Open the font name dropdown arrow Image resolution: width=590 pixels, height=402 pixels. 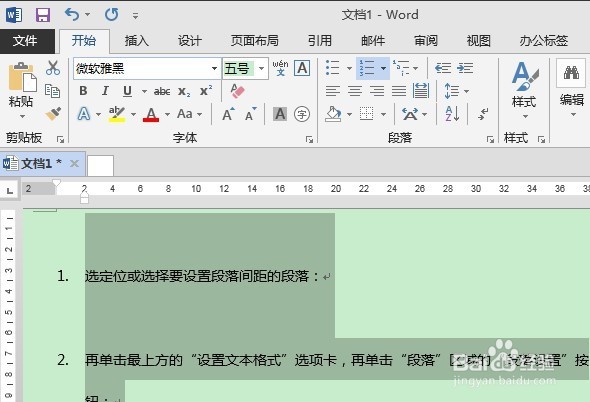coord(214,69)
